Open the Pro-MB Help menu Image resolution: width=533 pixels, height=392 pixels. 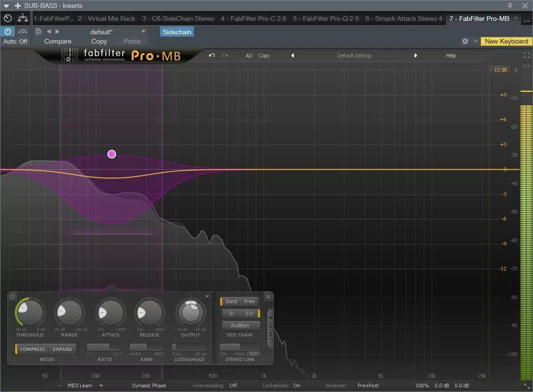451,55
